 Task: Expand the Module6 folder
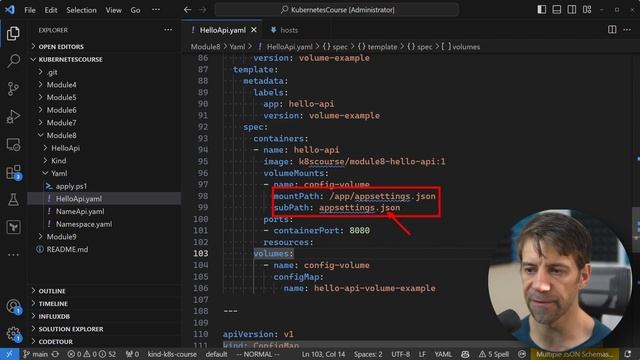(104, 110)
